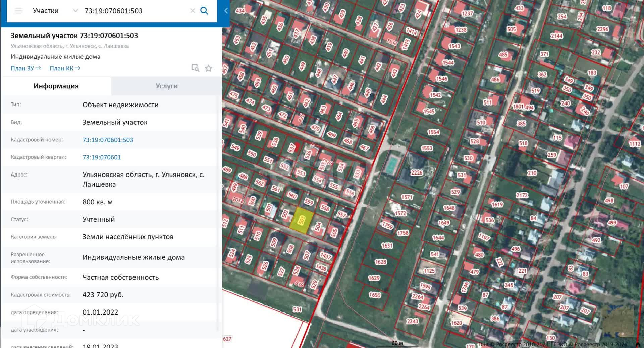Select parcel 504 on the map
The height and width of the screenshot is (348, 644).
318,227
